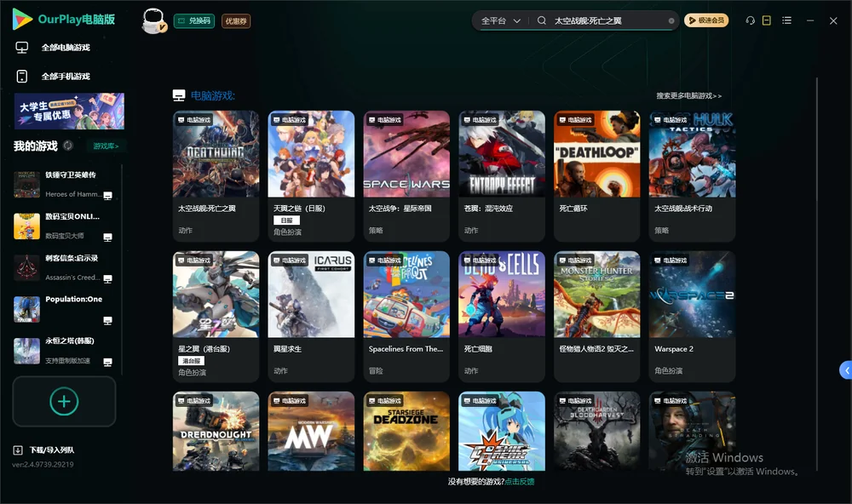Click the 优惠券 coupon button
The width and height of the screenshot is (852, 504).
[x=236, y=21]
